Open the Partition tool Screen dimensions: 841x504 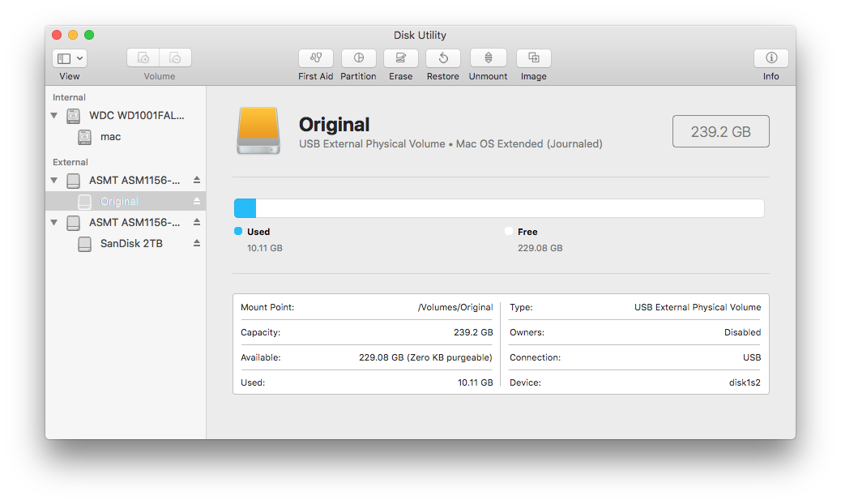pyautogui.click(x=358, y=58)
